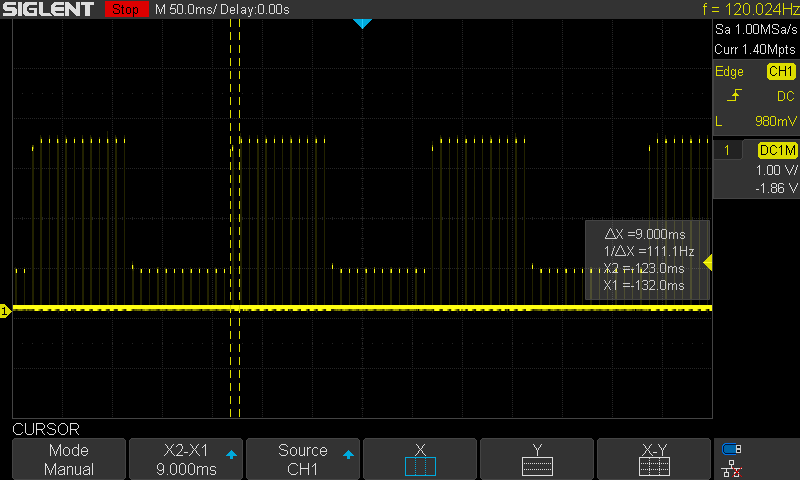This screenshot has height=480, width=800.
Task: Click the DC1M coupling badge
Action: click(x=777, y=150)
